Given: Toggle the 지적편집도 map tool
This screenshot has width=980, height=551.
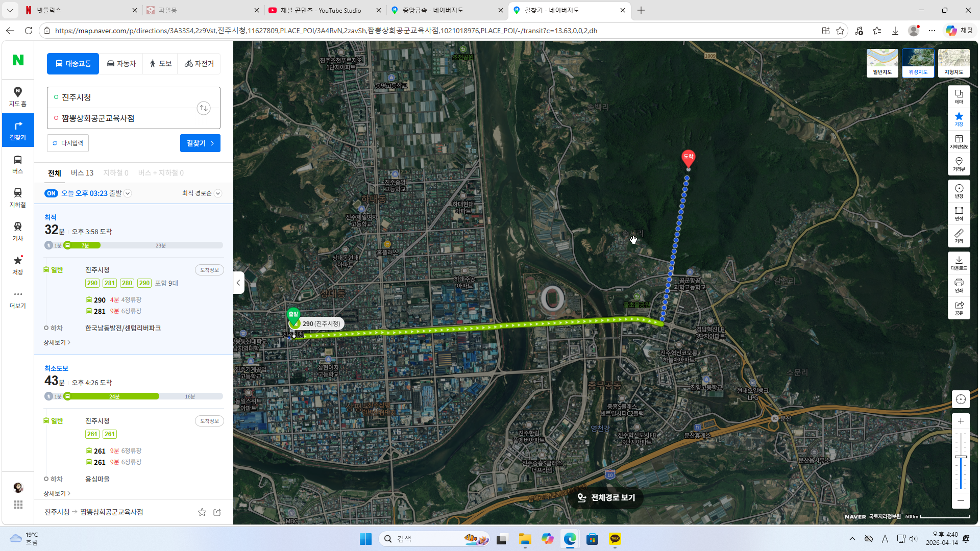Looking at the screenshot, I should 959,141.
